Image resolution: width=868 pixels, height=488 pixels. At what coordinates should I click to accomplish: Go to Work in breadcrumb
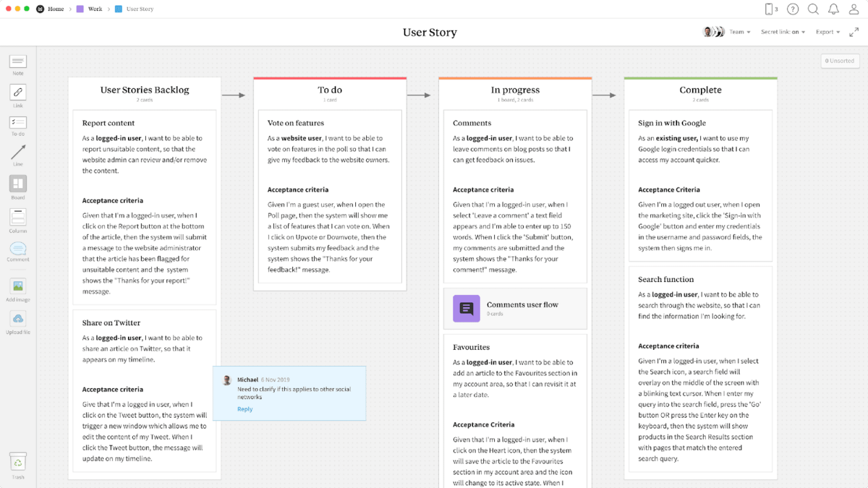pyautogui.click(x=95, y=9)
